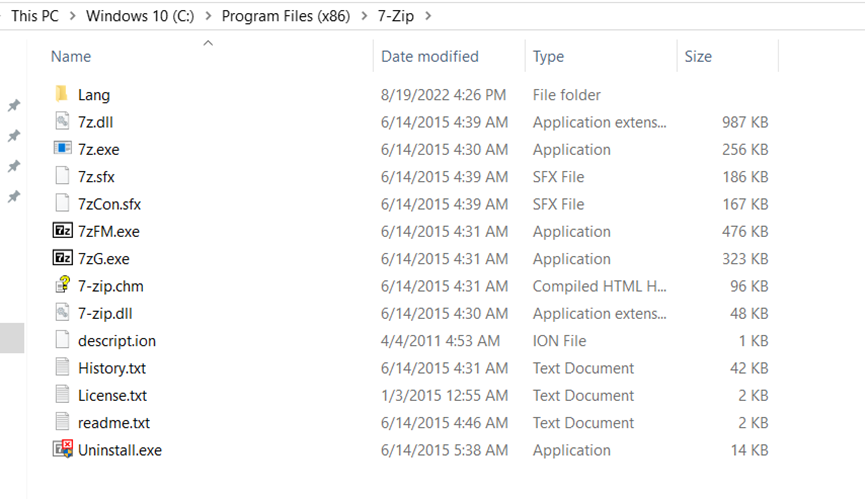This screenshot has width=865, height=499.
Task: Sort by the Date modified column header
Action: click(430, 57)
